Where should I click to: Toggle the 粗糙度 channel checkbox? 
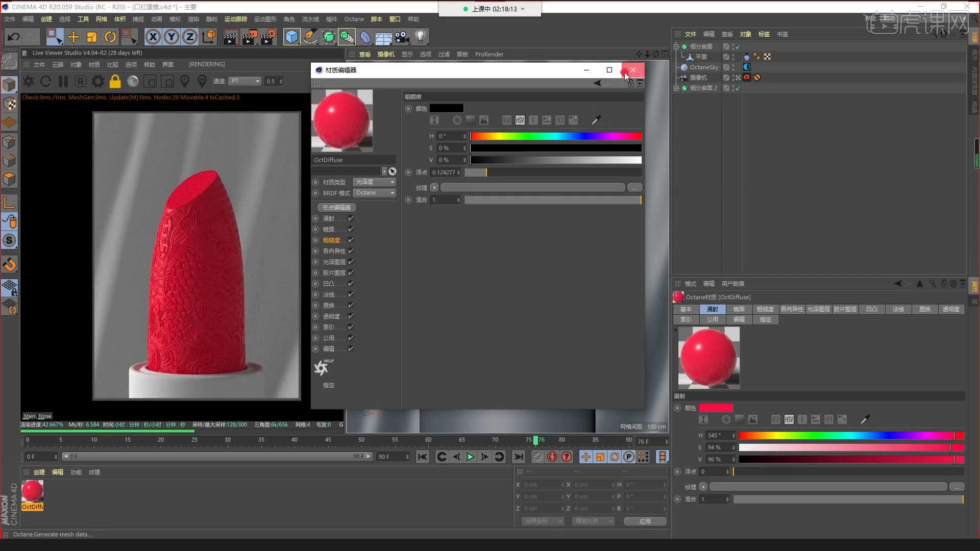(x=351, y=240)
